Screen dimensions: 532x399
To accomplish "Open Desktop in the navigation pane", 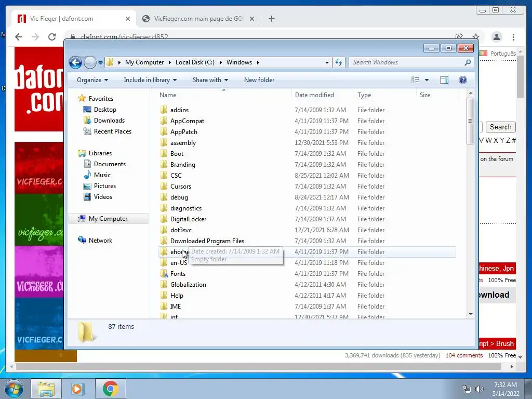I will (105, 110).
